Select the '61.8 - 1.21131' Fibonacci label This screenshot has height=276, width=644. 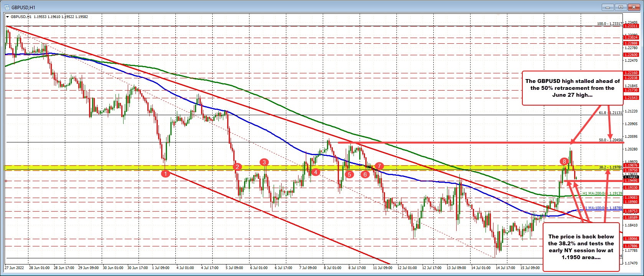pos(611,113)
